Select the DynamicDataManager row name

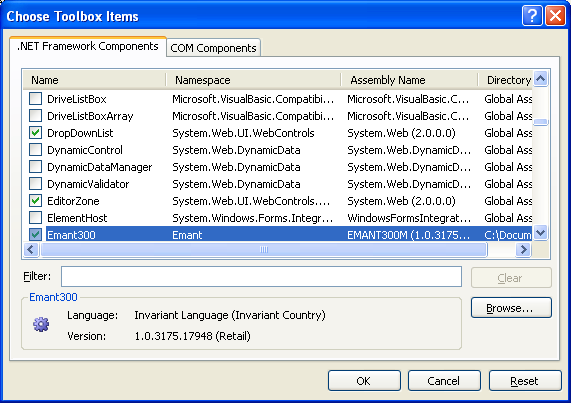click(x=99, y=167)
